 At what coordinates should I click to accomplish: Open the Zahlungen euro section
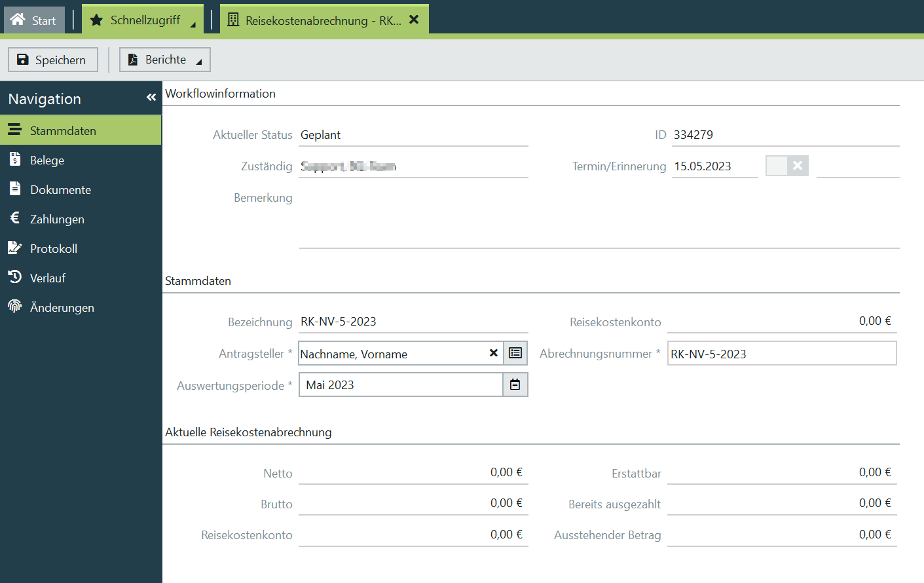(x=57, y=219)
